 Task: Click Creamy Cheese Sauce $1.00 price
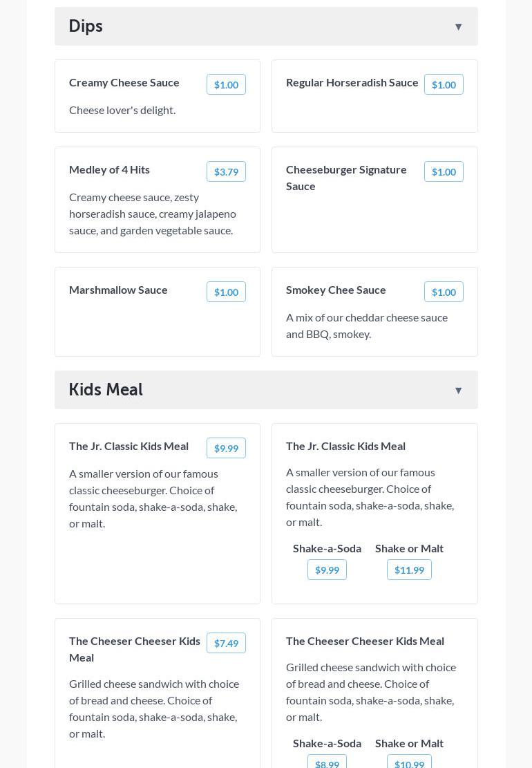[226, 84]
